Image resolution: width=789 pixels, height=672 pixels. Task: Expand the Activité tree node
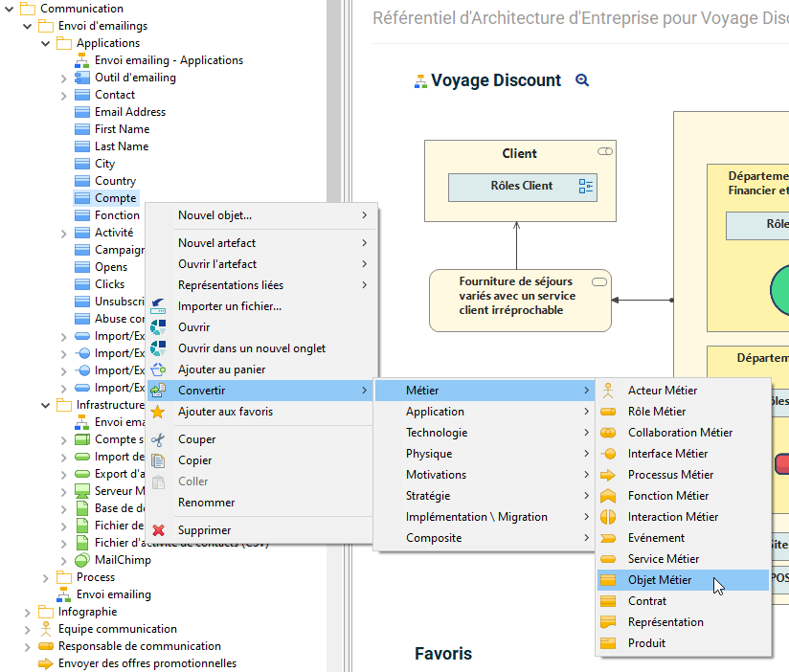pos(63,234)
